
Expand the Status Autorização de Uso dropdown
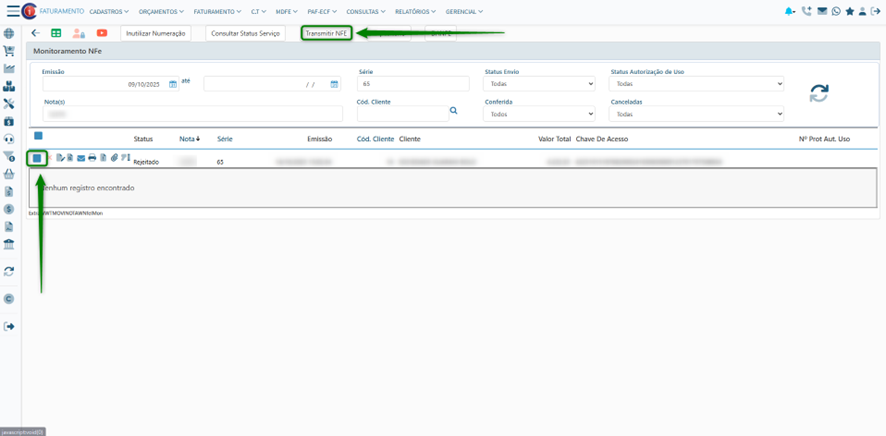696,84
